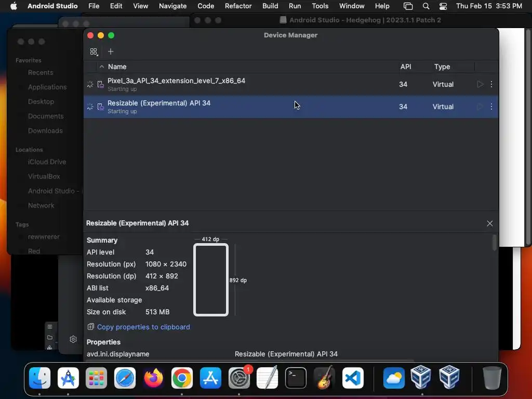Click the device preview thumbnail outline

tap(211, 280)
